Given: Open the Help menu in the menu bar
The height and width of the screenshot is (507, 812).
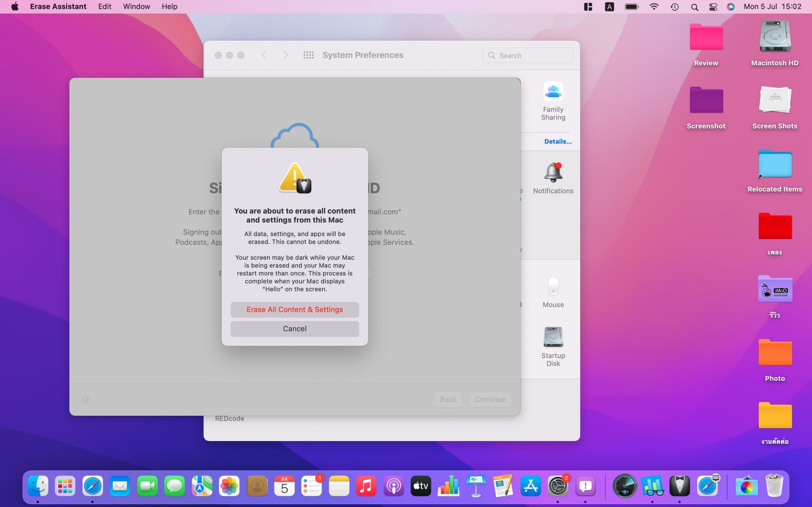Looking at the screenshot, I should [x=169, y=6].
